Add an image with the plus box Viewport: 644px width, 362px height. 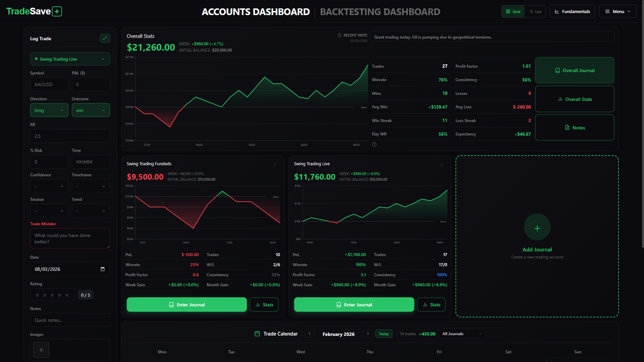tap(41, 350)
